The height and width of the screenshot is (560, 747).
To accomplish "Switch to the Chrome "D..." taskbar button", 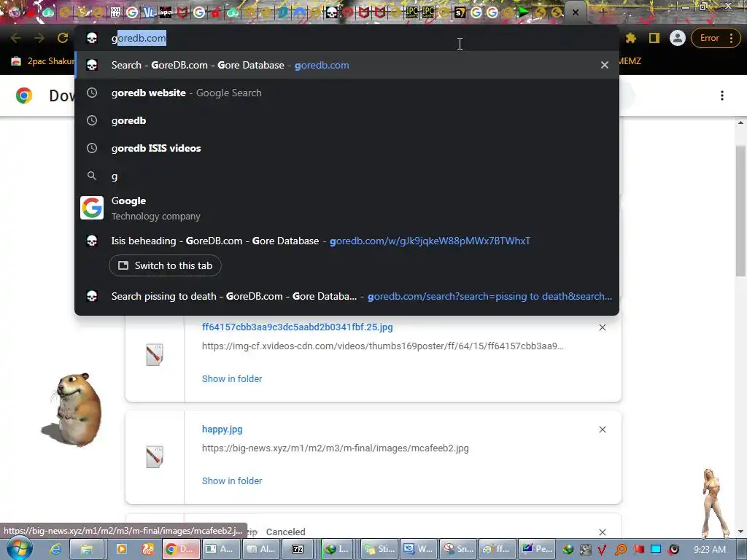I will point(179,549).
